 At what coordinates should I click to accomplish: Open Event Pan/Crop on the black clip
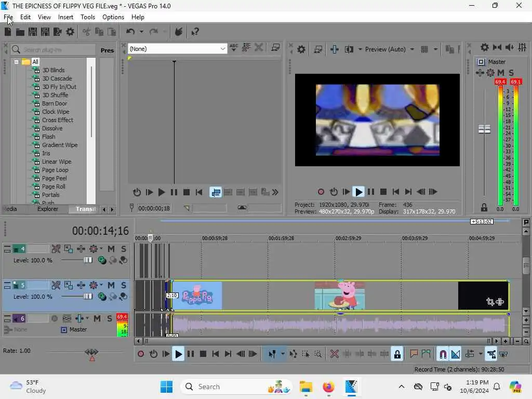click(x=490, y=302)
